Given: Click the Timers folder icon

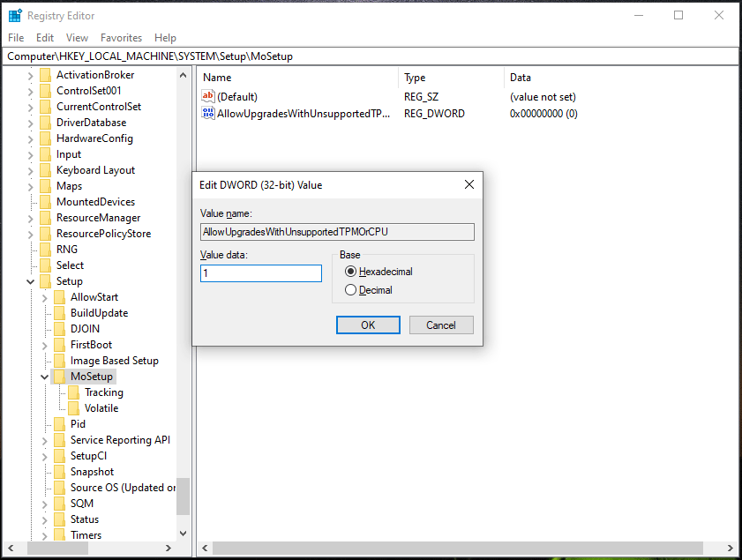Looking at the screenshot, I should pos(60,535).
